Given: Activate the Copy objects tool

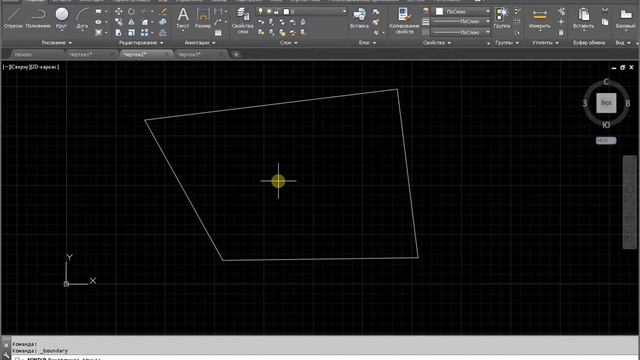Looking at the screenshot, I should point(119,22).
